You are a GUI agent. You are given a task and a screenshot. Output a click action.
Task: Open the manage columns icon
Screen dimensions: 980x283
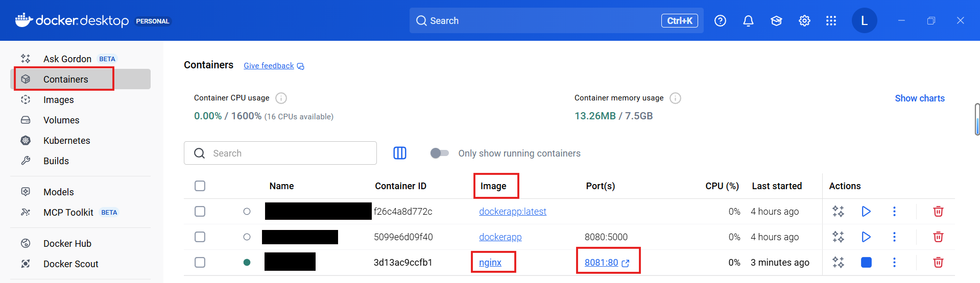coord(400,153)
